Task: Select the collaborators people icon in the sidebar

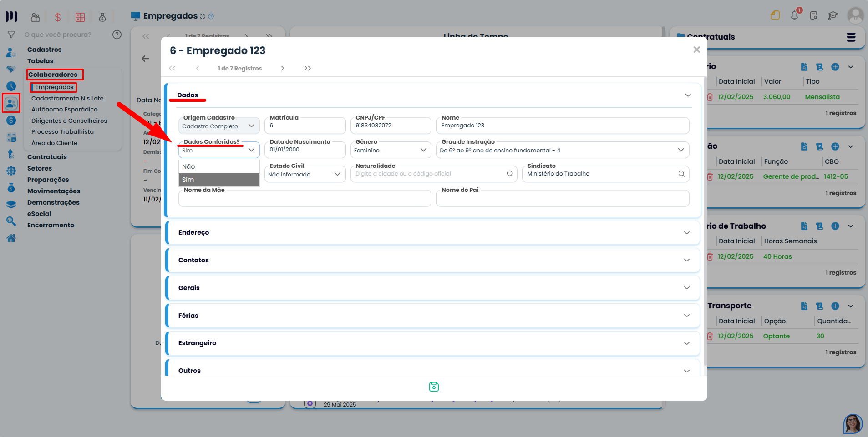Action: 11,103
